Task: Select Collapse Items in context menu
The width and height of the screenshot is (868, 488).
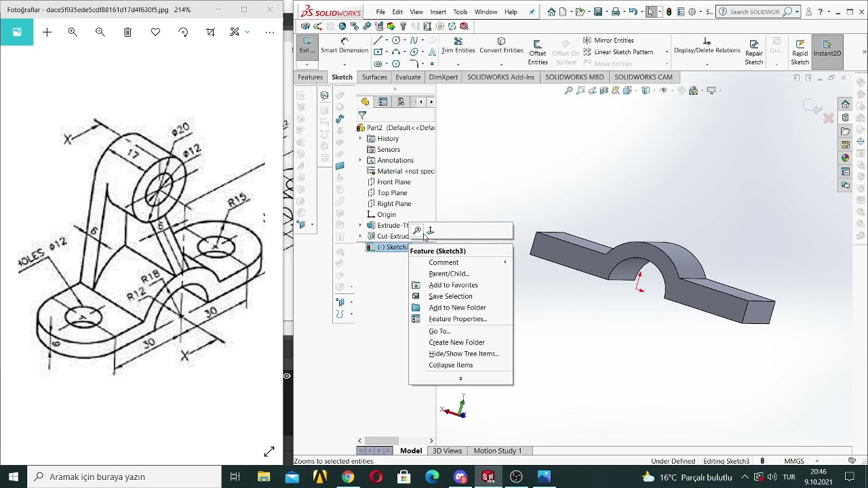Action: coord(451,365)
